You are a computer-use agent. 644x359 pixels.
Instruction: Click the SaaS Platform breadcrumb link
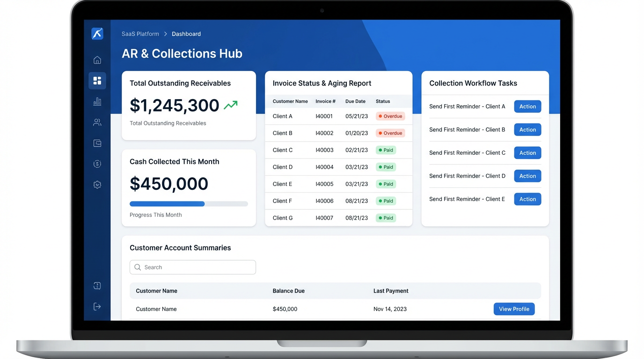(x=140, y=34)
